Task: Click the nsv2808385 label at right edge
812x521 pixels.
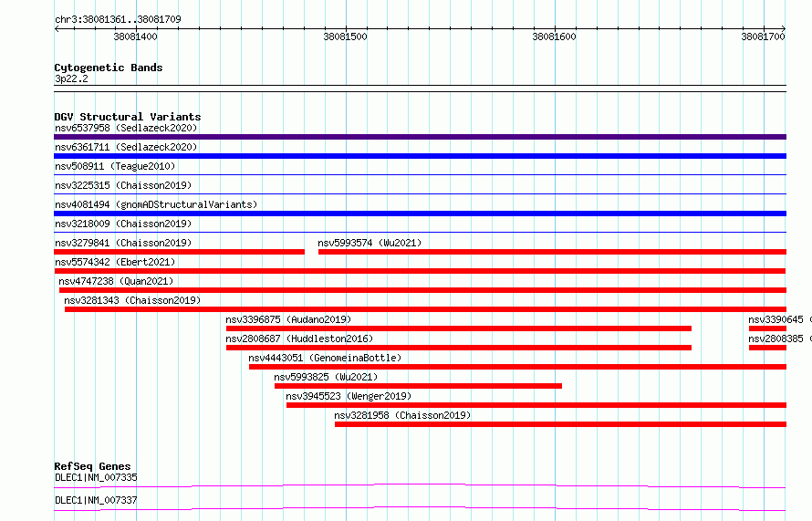Action: coord(776,339)
